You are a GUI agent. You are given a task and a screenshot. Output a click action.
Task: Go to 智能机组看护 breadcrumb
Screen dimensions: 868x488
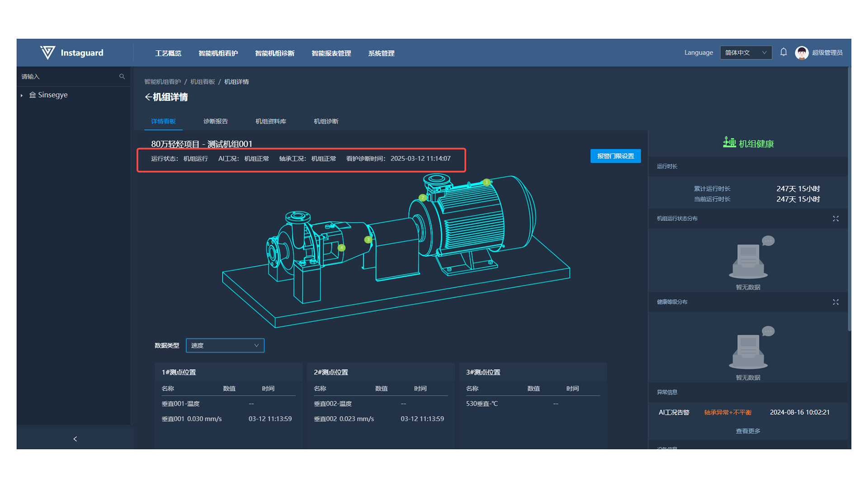pos(163,82)
